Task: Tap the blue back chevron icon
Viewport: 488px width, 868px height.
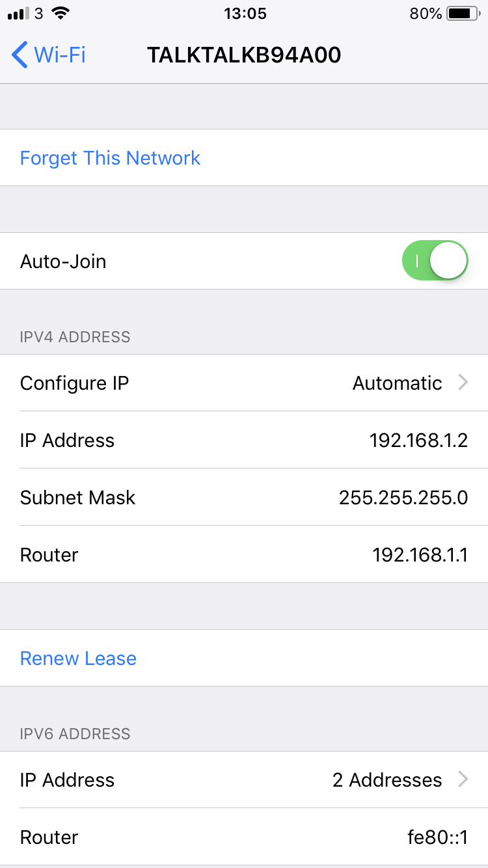Action: pos(20,55)
